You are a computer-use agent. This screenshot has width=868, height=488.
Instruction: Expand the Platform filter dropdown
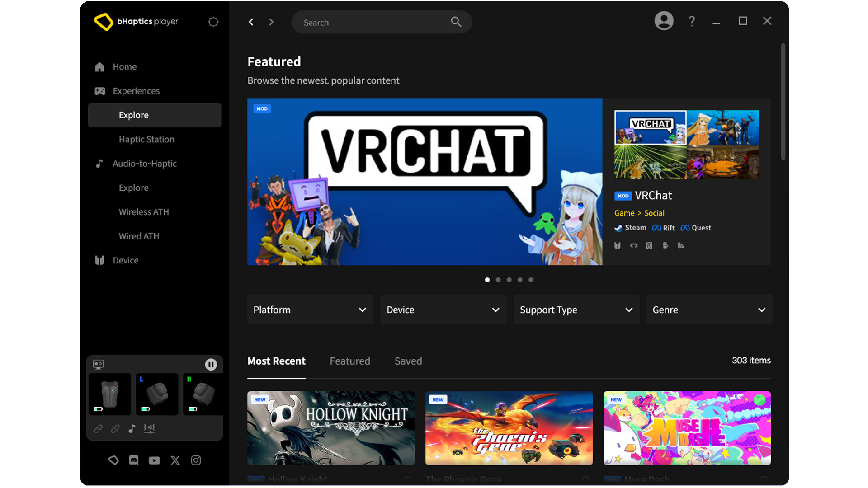click(310, 310)
